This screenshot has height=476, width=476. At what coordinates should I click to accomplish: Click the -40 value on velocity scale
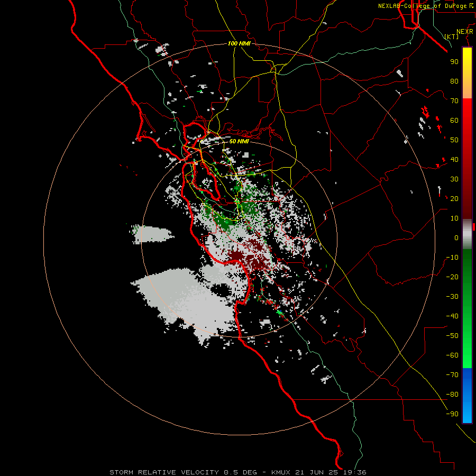click(x=452, y=316)
